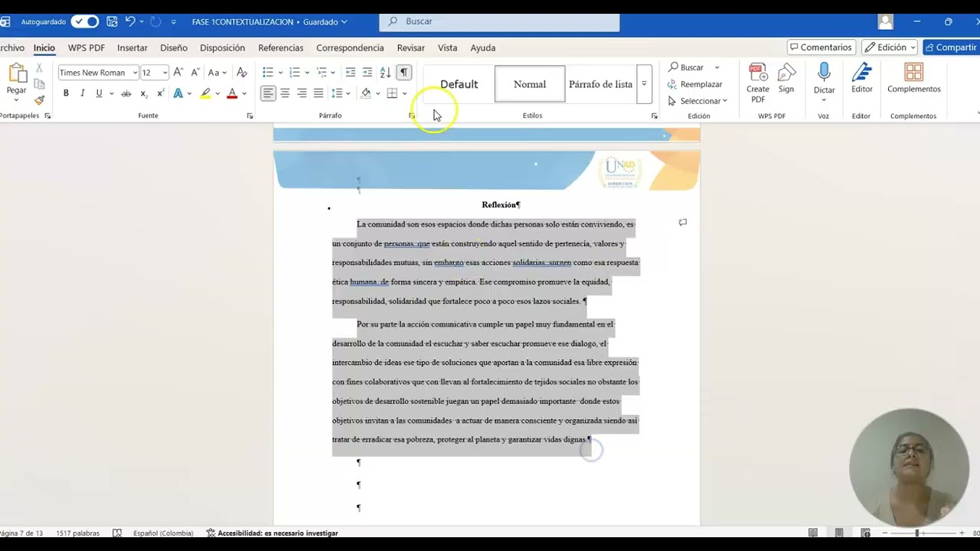
Task: Open the Diseño tab
Action: [174, 47]
